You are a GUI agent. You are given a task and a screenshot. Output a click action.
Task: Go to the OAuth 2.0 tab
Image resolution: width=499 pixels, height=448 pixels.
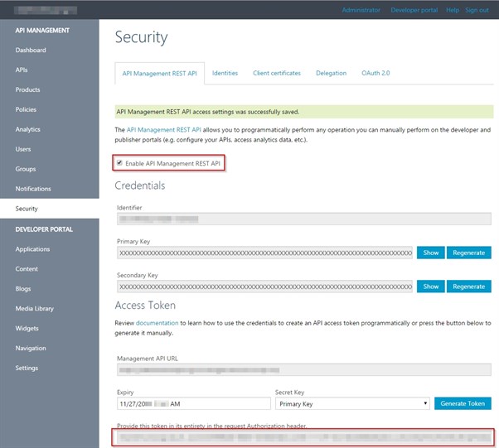tap(375, 73)
